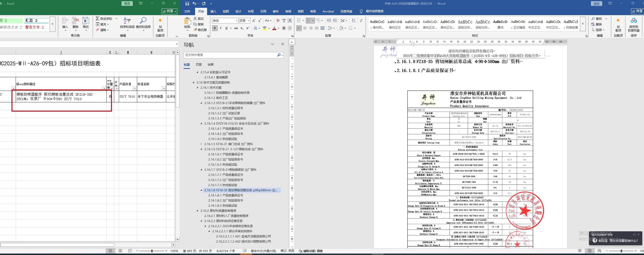Open the Word 审阅 ribbon tab
Viewport: 644px width, 255px height.
pos(288,11)
